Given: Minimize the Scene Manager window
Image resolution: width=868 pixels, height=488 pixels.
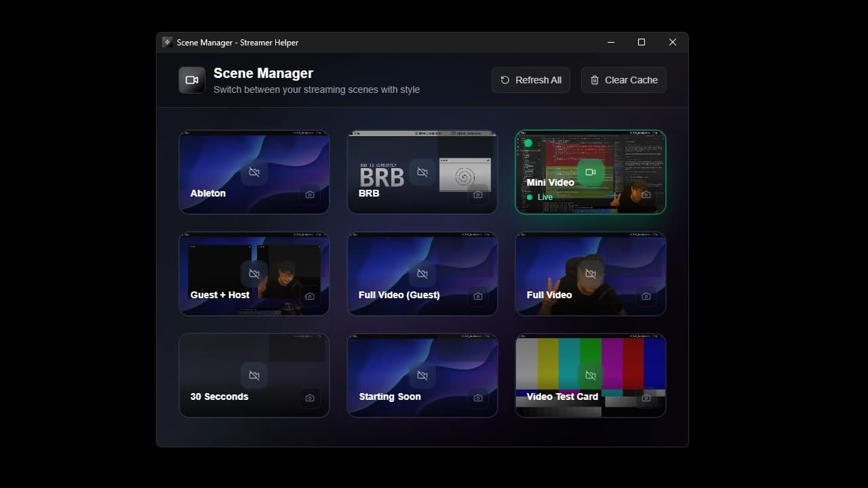Looking at the screenshot, I should pyautogui.click(x=611, y=42).
